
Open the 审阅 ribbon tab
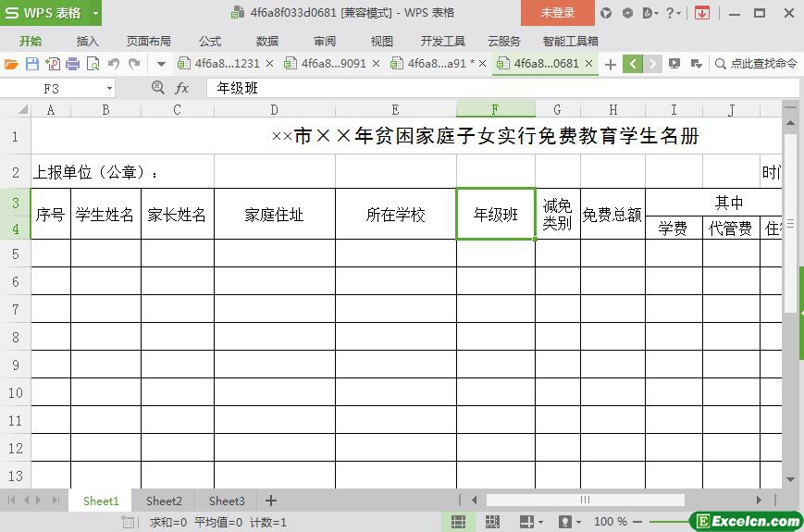[x=325, y=41]
